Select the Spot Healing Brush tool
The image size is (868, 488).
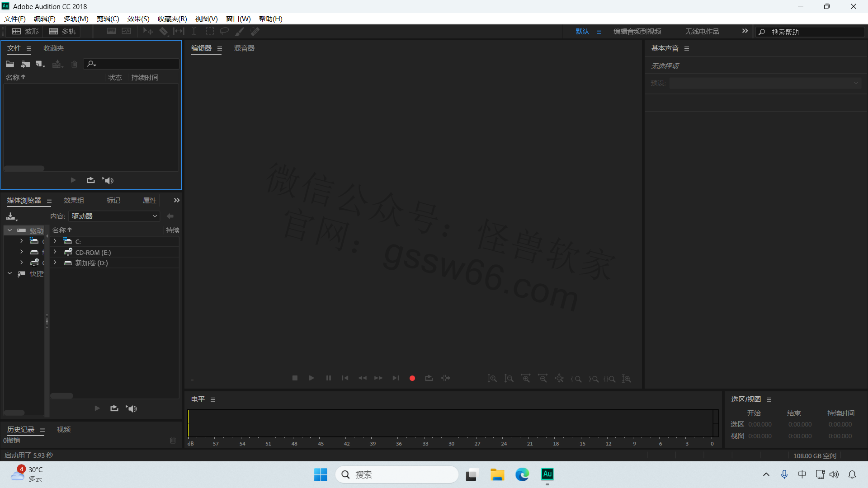point(255,31)
